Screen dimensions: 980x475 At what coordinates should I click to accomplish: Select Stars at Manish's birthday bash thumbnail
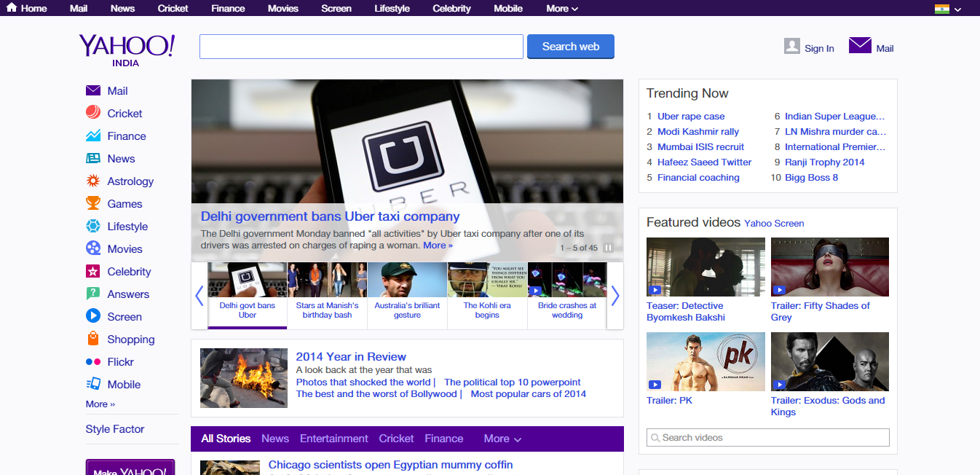click(x=327, y=296)
